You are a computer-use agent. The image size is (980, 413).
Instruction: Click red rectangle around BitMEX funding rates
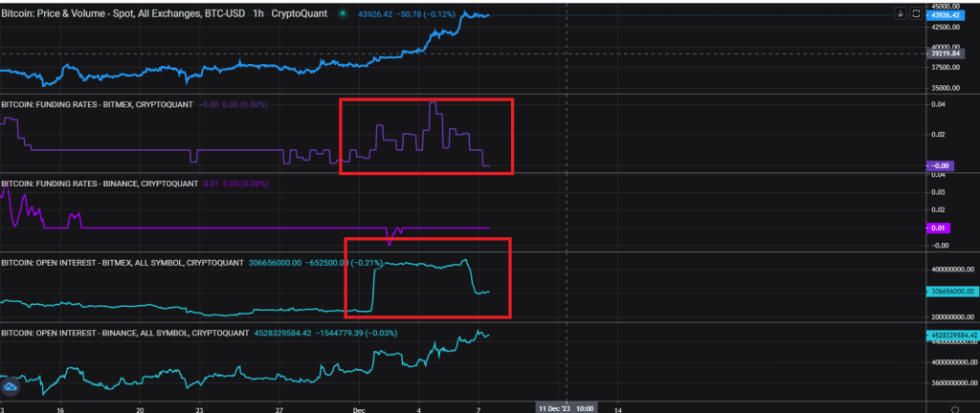427,99
